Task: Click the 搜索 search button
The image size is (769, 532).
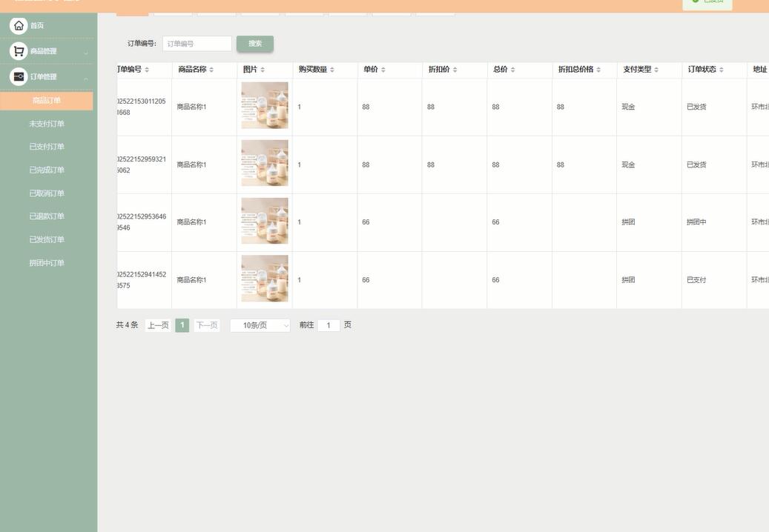Action: click(x=255, y=44)
